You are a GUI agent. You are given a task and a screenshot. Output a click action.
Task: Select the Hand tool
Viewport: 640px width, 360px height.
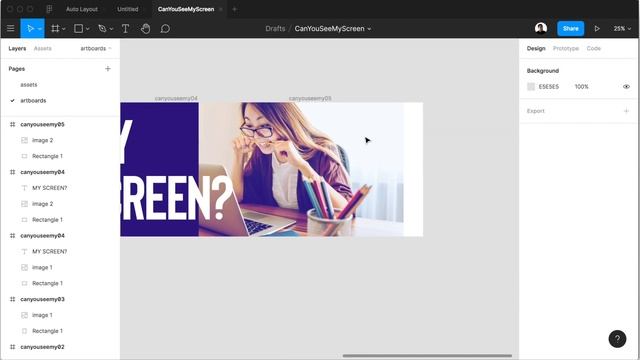pos(145,29)
